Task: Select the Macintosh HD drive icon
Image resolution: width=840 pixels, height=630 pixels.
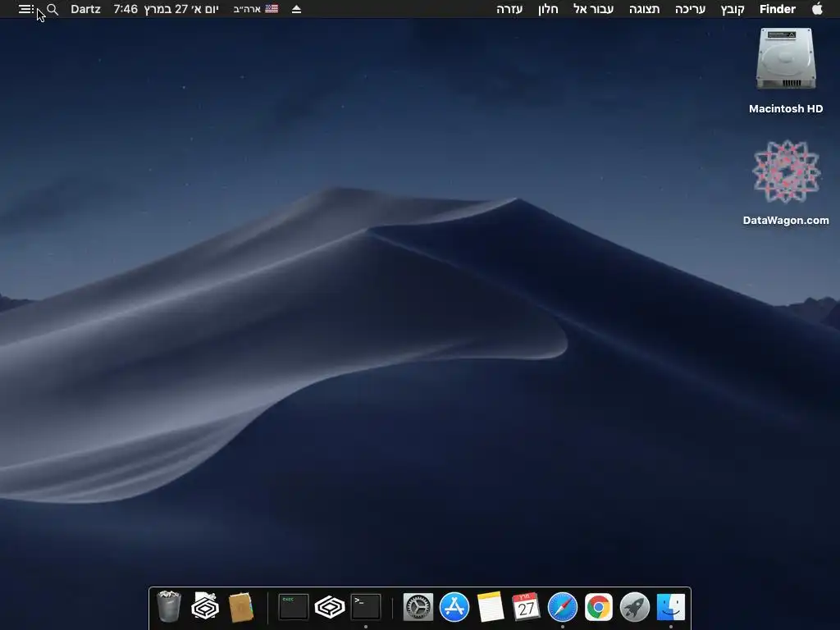Action: click(786, 59)
